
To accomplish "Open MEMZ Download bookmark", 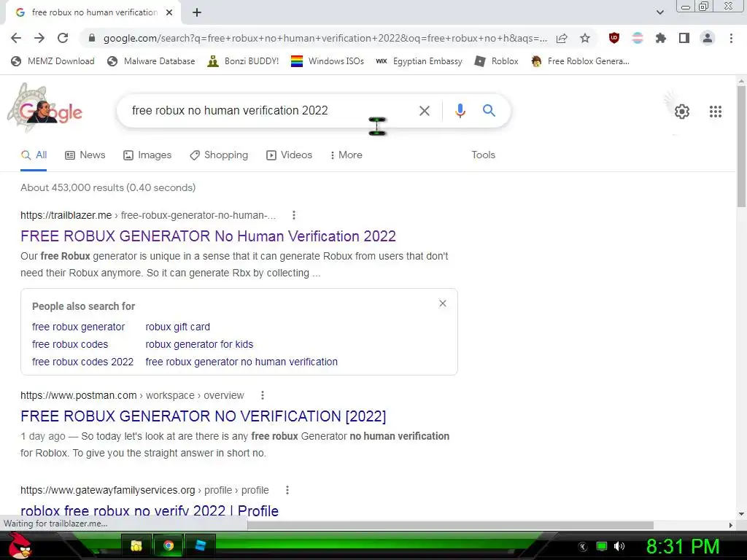I will pyautogui.click(x=53, y=61).
